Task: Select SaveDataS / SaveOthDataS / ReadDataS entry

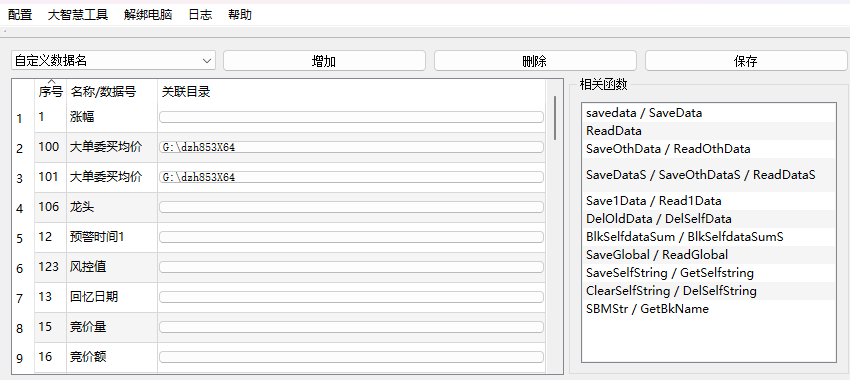Action: click(709, 175)
